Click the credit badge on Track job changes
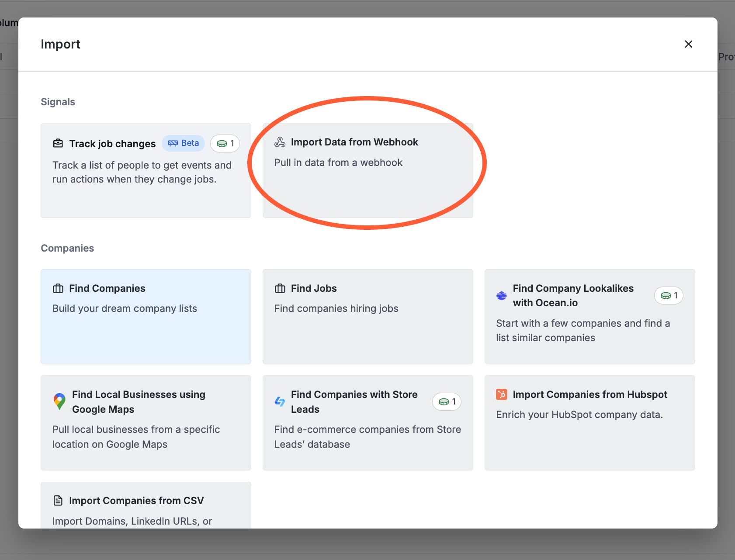735x560 pixels. pyautogui.click(x=225, y=143)
